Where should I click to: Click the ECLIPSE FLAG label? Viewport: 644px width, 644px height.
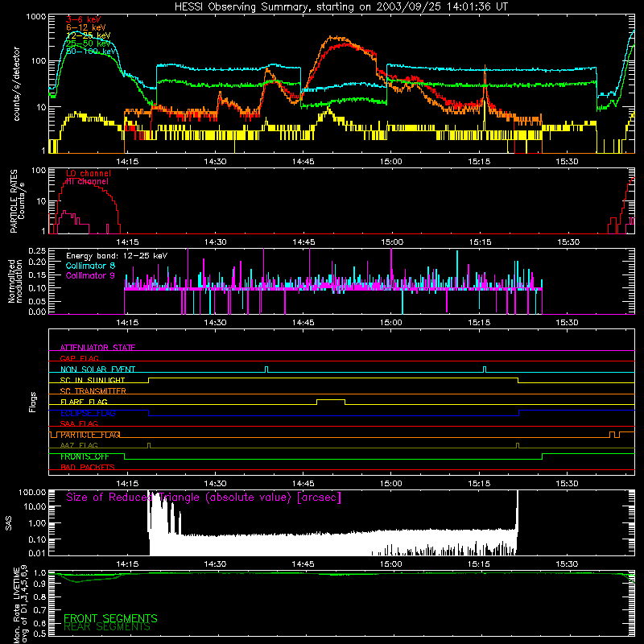(x=88, y=413)
